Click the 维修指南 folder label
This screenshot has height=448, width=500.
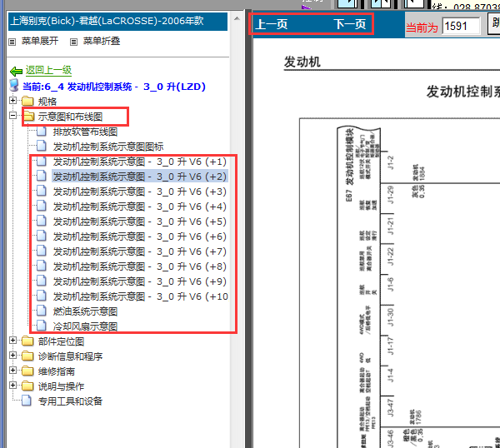57,371
